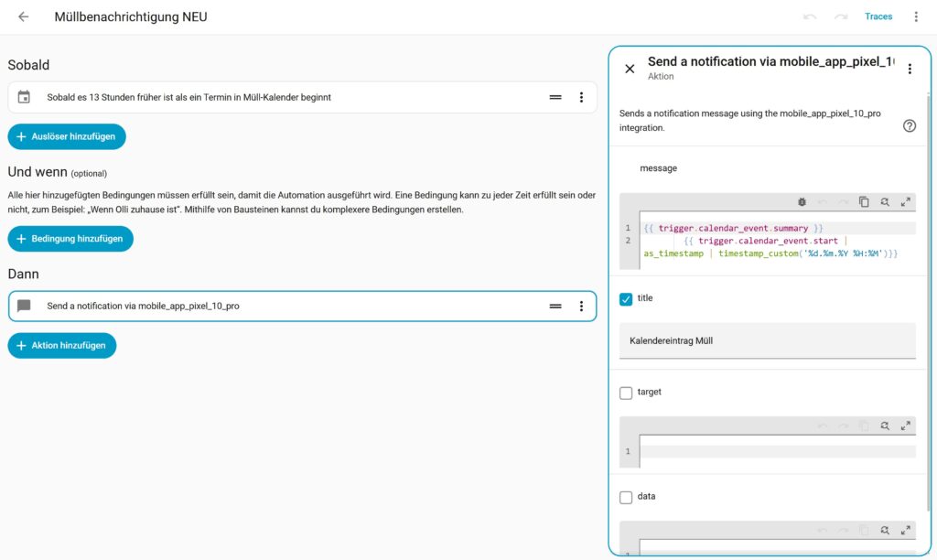Undo in the data editor toolbar
The width and height of the screenshot is (937, 560).
823,530
